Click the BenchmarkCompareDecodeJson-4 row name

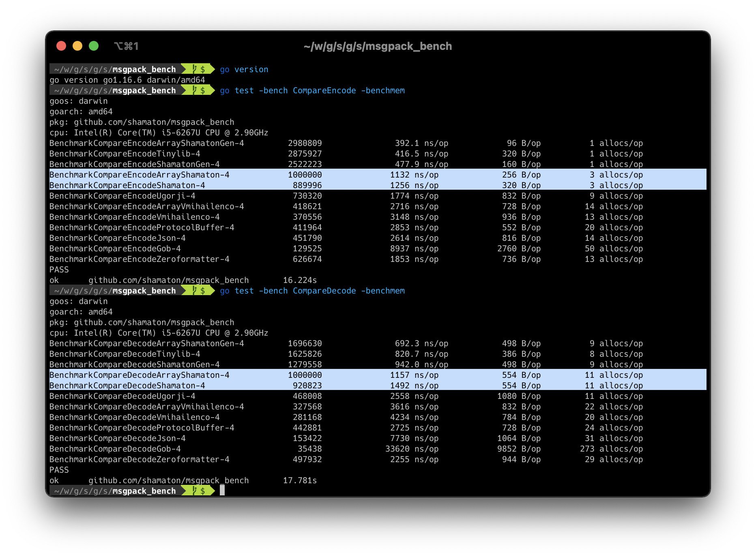[x=118, y=438]
